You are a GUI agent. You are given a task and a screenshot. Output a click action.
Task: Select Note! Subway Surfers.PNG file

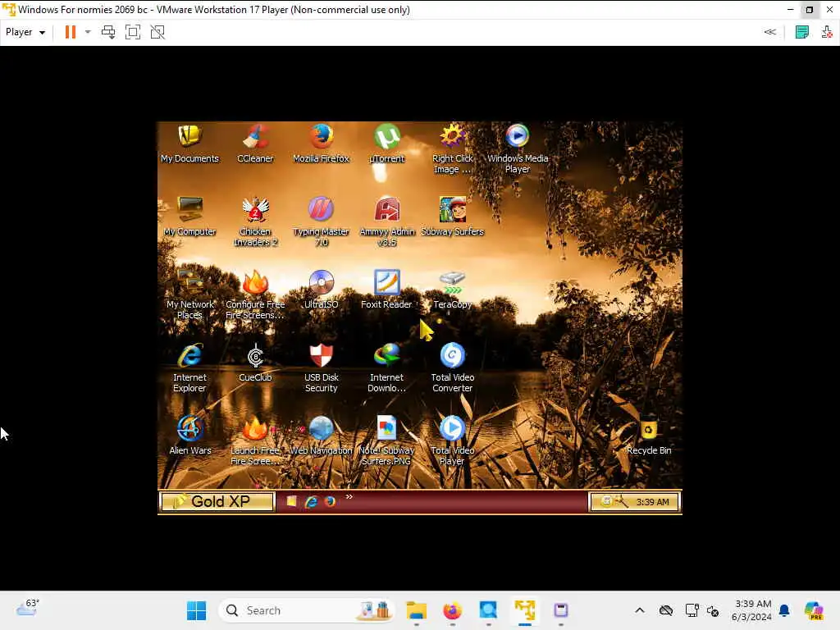[x=387, y=441]
